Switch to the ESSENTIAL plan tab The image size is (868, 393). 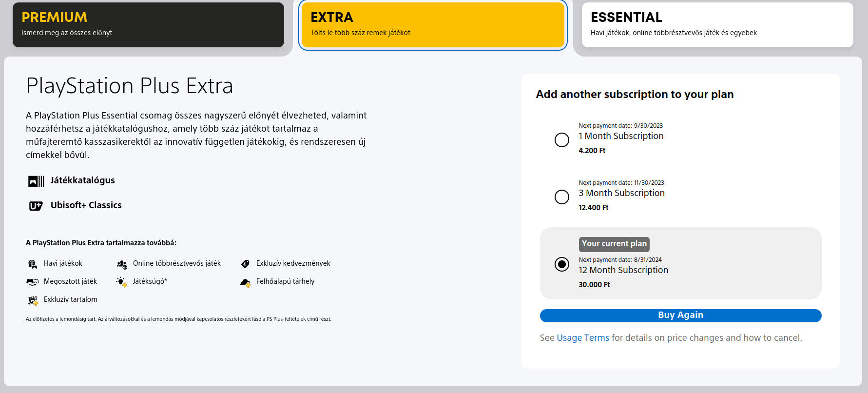point(717,25)
